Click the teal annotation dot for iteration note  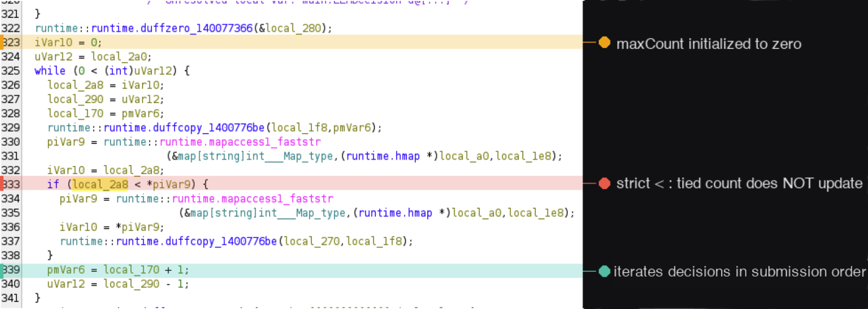coord(604,271)
